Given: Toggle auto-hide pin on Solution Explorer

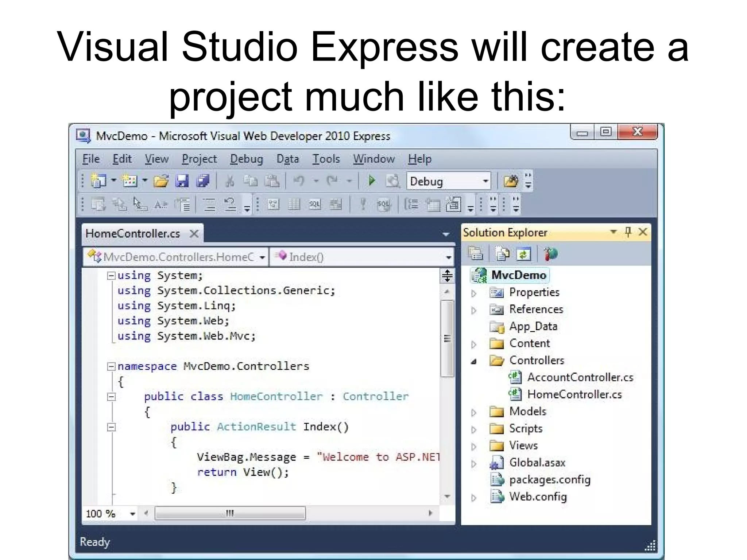Looking at the screenshot, I should 628,232.
